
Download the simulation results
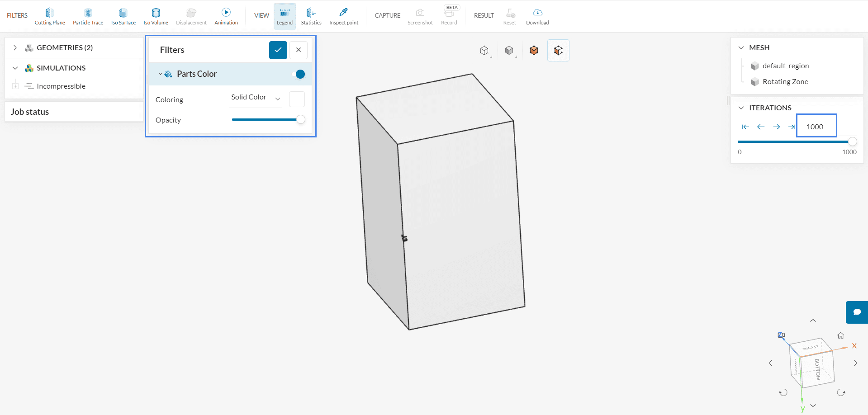pos(537,16)
